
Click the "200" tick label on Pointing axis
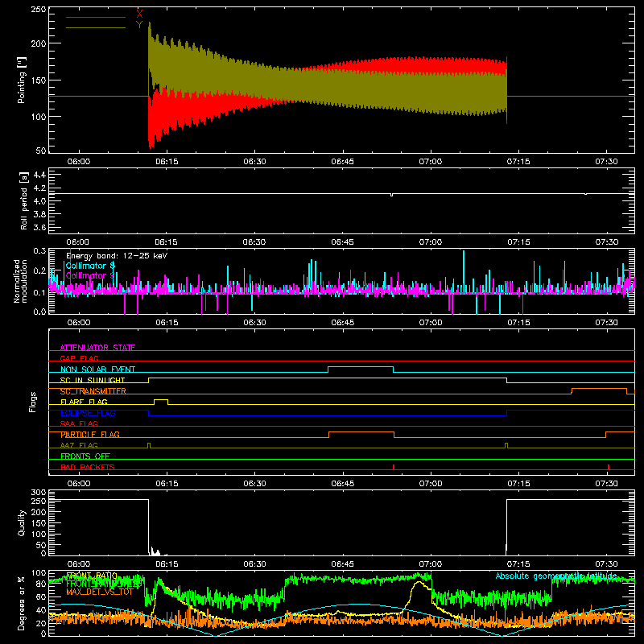(x=39, y=43)
